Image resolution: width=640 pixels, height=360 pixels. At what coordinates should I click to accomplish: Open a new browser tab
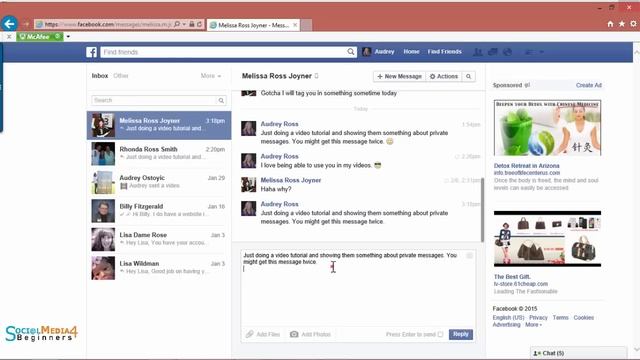pos(306,25)
